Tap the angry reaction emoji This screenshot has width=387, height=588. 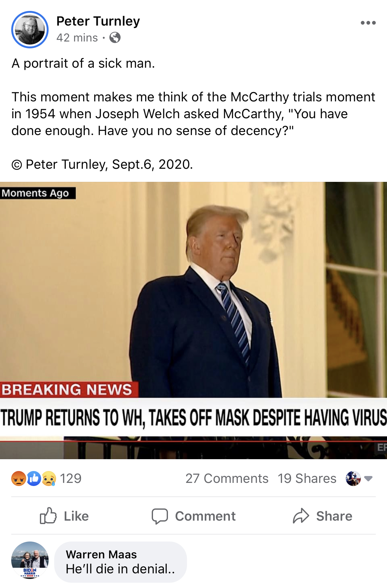[19, 478]
